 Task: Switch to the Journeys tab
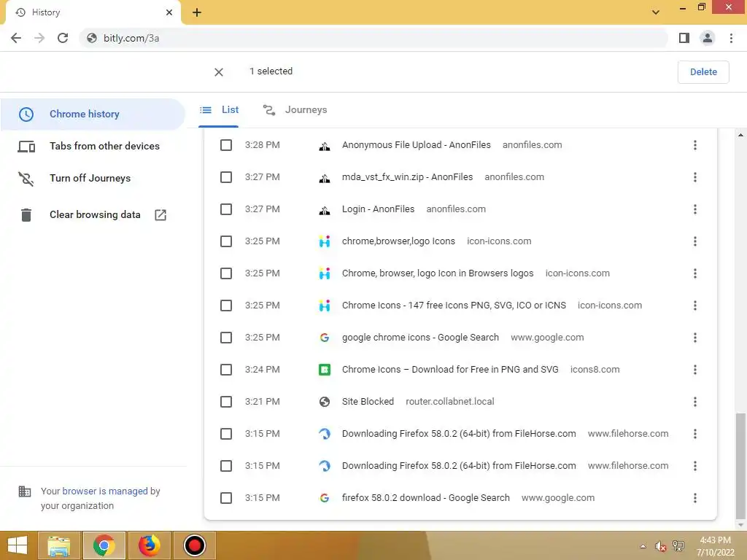[295, 110]
